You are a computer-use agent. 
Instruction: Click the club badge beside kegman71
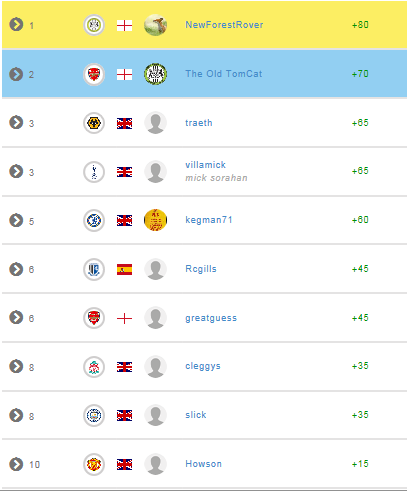94,220
